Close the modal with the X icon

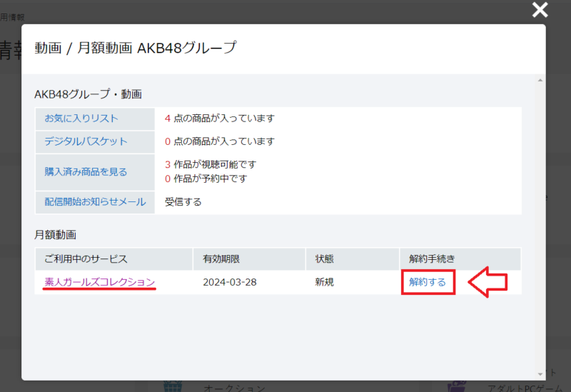pyautogui.click(x=540, y=10)
